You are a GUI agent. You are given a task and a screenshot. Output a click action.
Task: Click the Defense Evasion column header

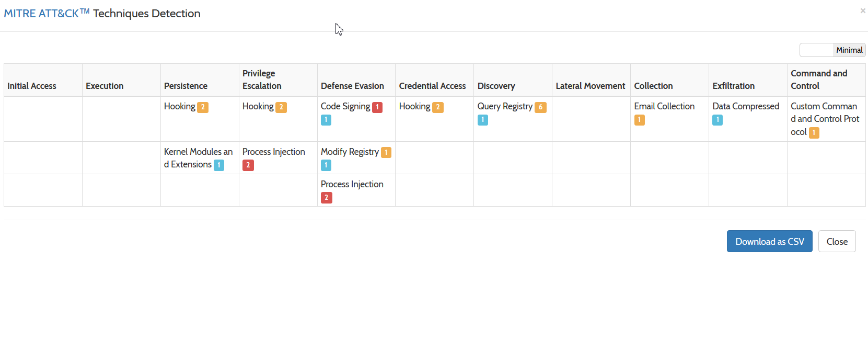(x=352, y=86)
